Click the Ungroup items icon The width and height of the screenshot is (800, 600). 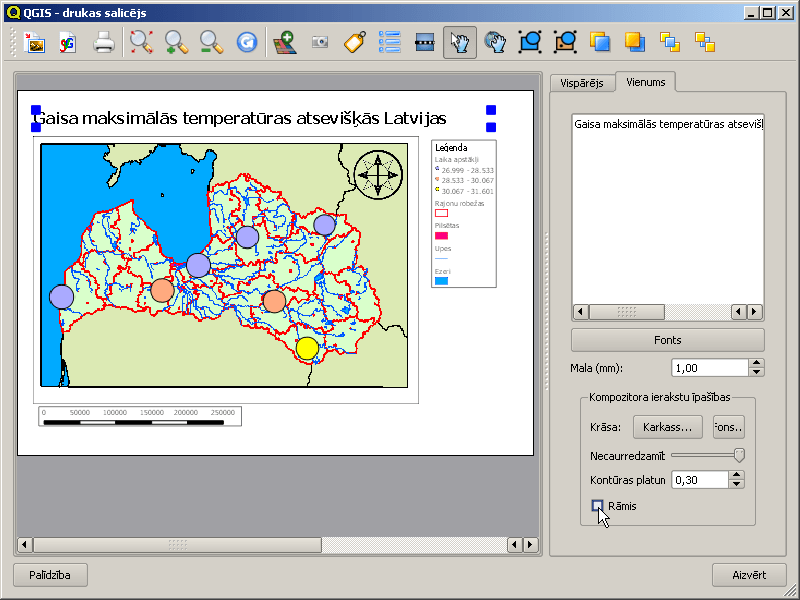pos(565,42)
